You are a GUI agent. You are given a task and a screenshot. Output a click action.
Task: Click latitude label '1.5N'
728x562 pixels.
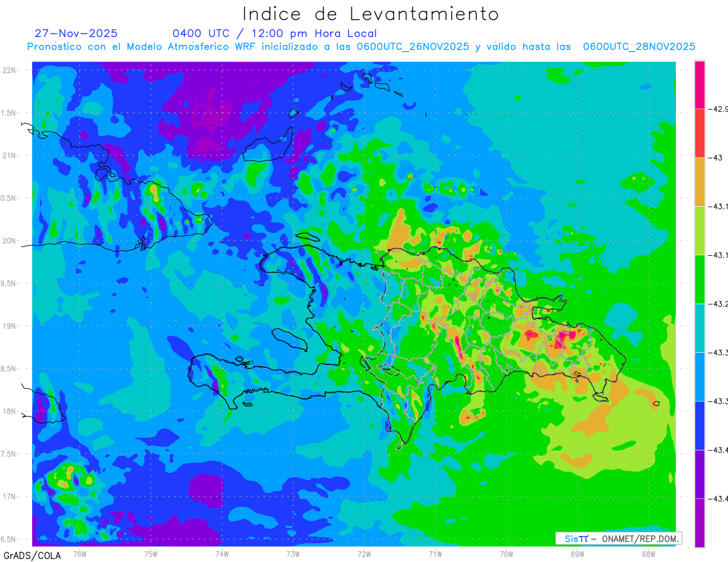10,113
